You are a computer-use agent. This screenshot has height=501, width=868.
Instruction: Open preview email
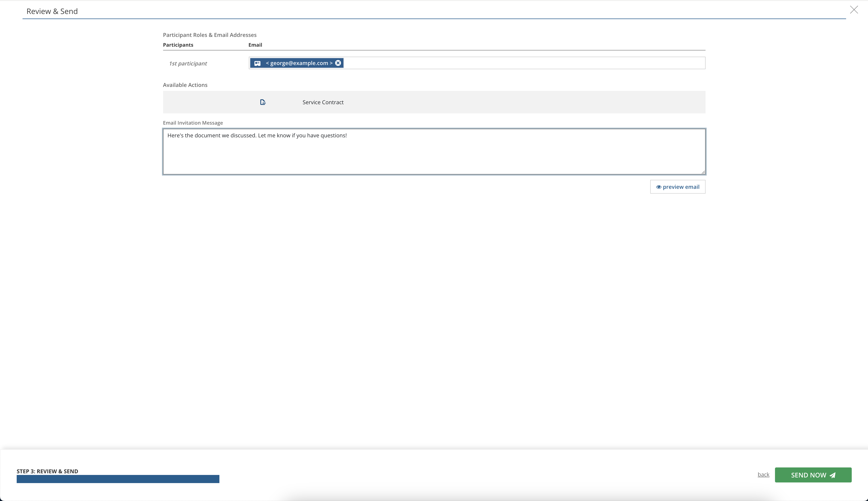pyautogui.click(x=678, y=187)
